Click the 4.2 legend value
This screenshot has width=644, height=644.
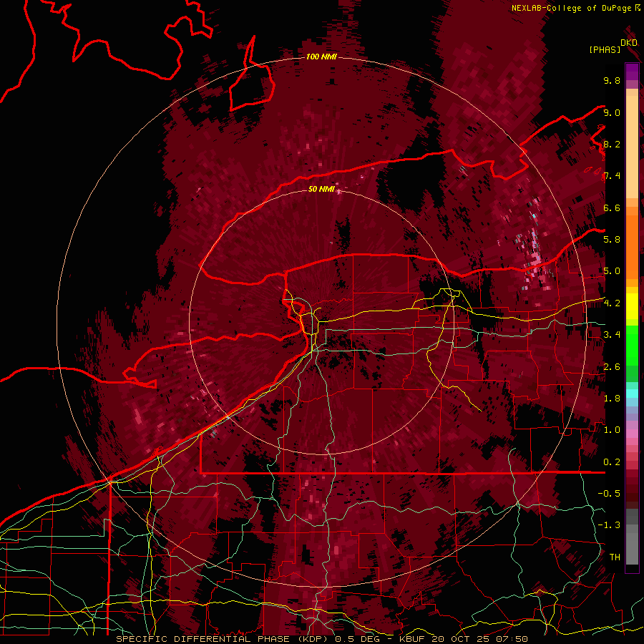point(612,303)
